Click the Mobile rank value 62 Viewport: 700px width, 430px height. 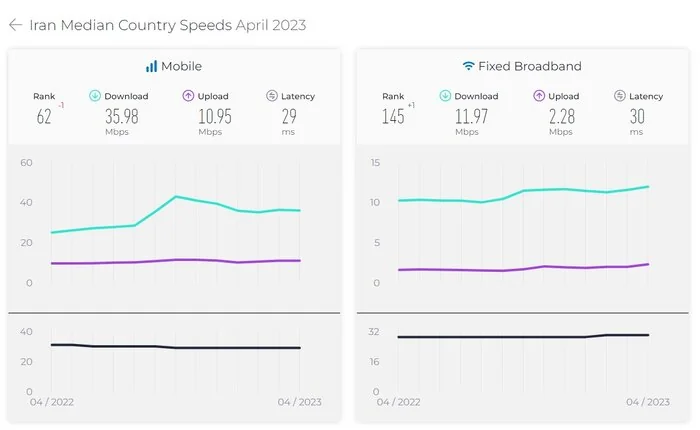(x=44, y=116)
